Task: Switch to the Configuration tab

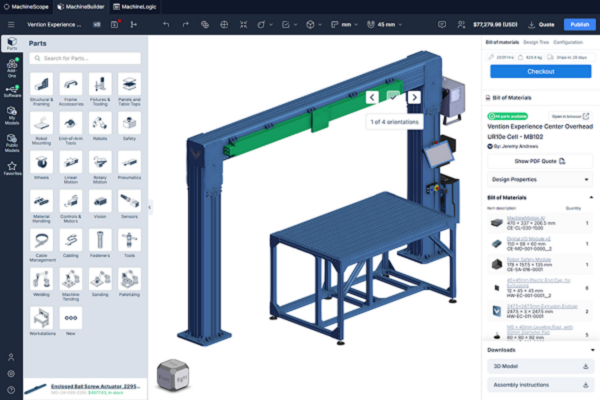Action: [x=569, y=43]
